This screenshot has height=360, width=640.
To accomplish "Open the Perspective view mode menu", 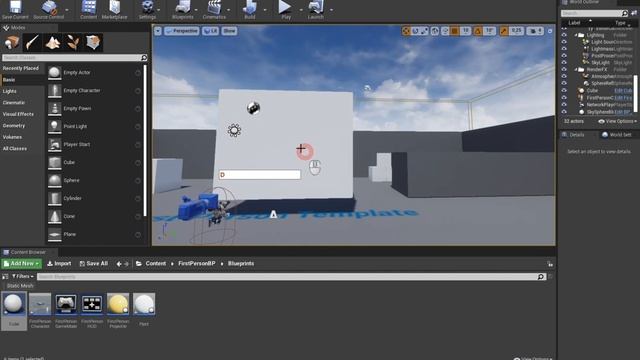I will pyautogui.click(x=182, y=31).
